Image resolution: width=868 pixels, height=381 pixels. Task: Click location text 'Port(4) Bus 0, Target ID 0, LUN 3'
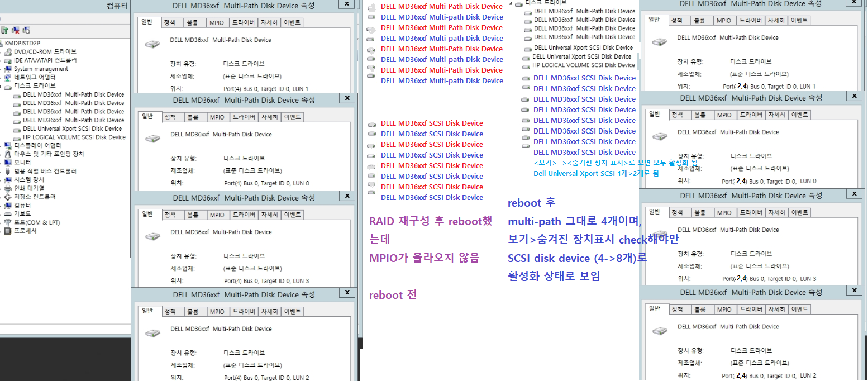[266, 281]
